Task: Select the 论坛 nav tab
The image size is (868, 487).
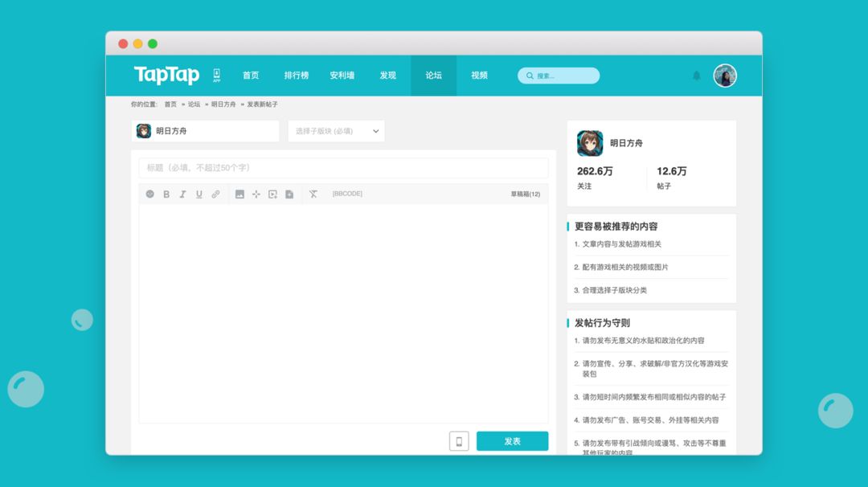Action: pos(433,76)
